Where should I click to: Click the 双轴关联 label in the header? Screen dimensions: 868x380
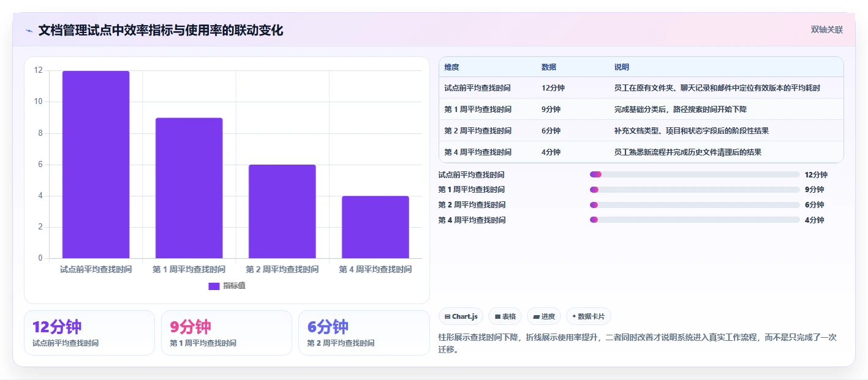click(827, 30)
